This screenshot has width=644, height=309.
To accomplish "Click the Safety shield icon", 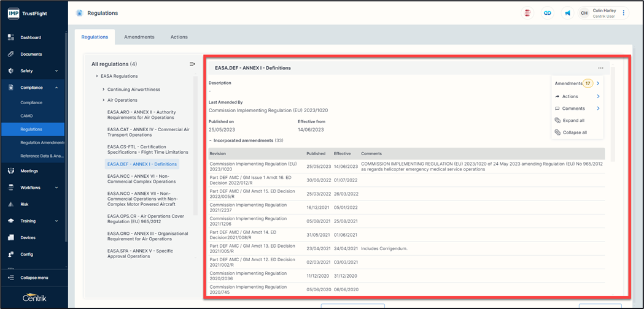I will click(11, 71).
